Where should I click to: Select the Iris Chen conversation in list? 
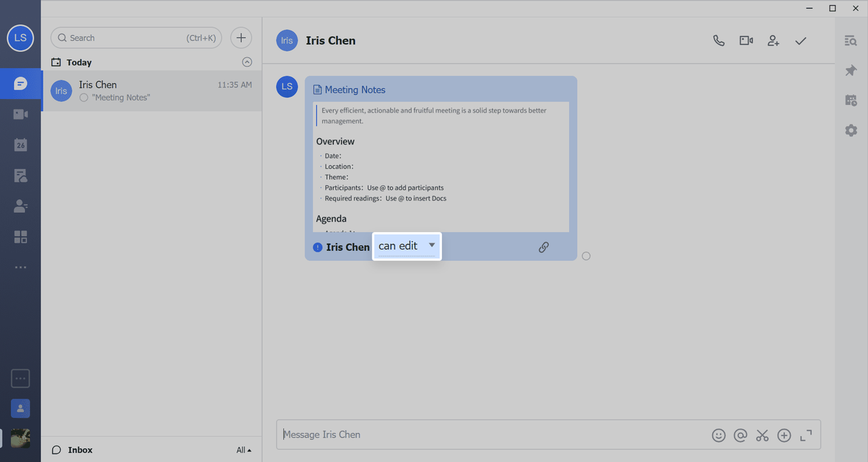click(151, 91)
